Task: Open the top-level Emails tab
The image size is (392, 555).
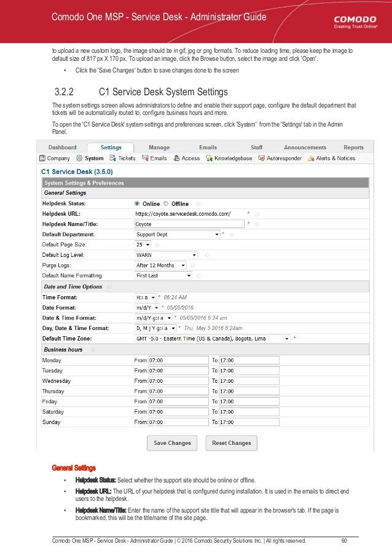Action: pos(208,148)
